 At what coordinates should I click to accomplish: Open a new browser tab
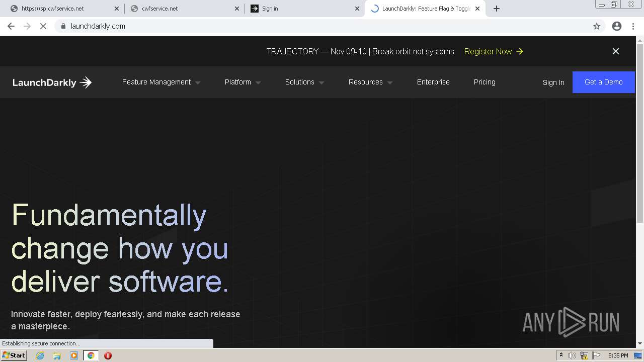pos(497,9)
